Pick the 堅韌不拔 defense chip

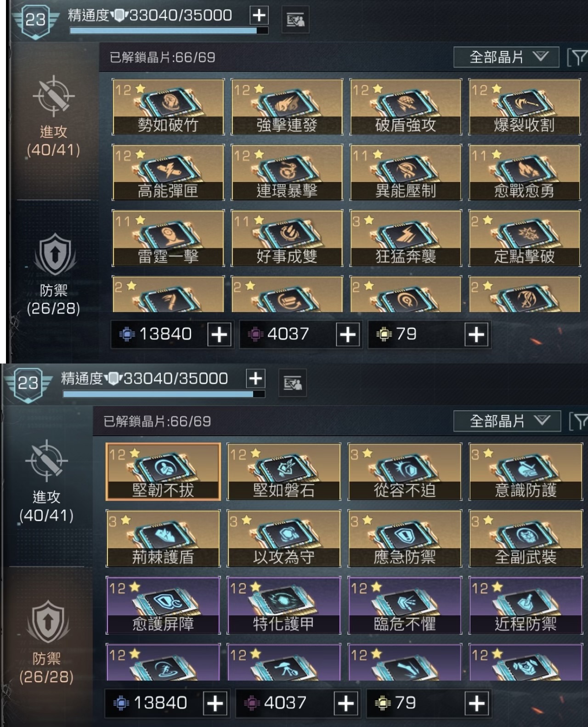[x=163, y=472]
